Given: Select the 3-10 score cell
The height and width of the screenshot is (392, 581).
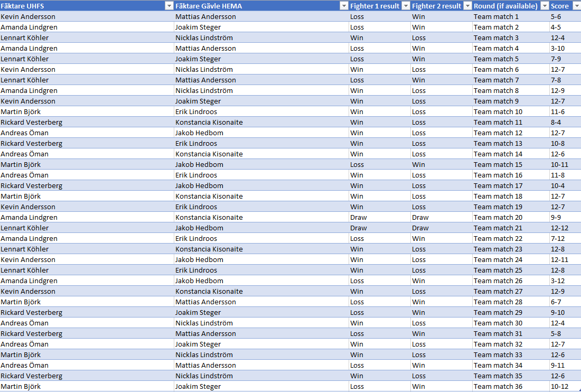Looking at the screenshot, I should coord(566,48).
